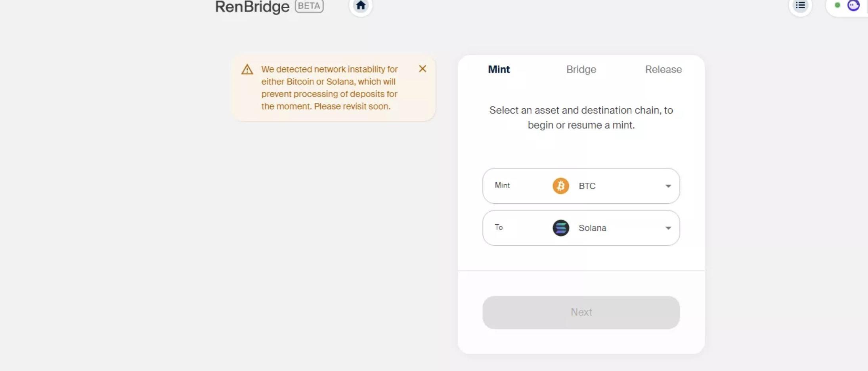Click the network instability warning message
Image resolution: width=868 pixels, height=371 pixels.
[x=329, y=88]
